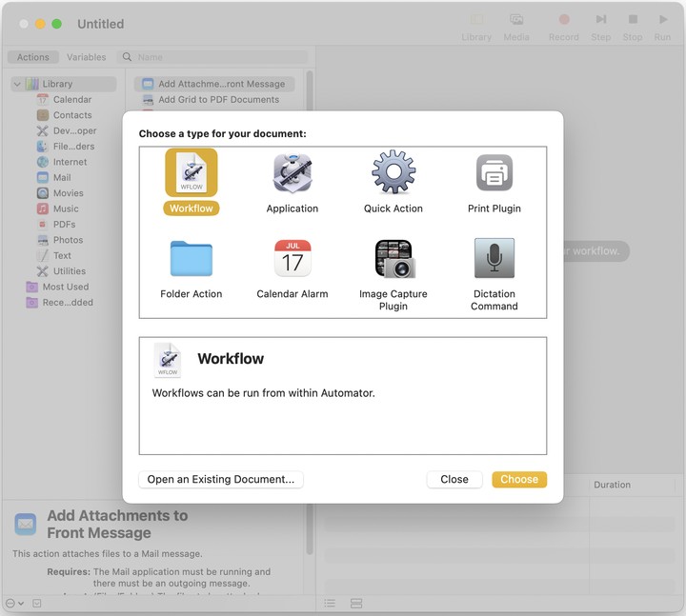
Task: Click the Choose button
Action: [519, 479]
